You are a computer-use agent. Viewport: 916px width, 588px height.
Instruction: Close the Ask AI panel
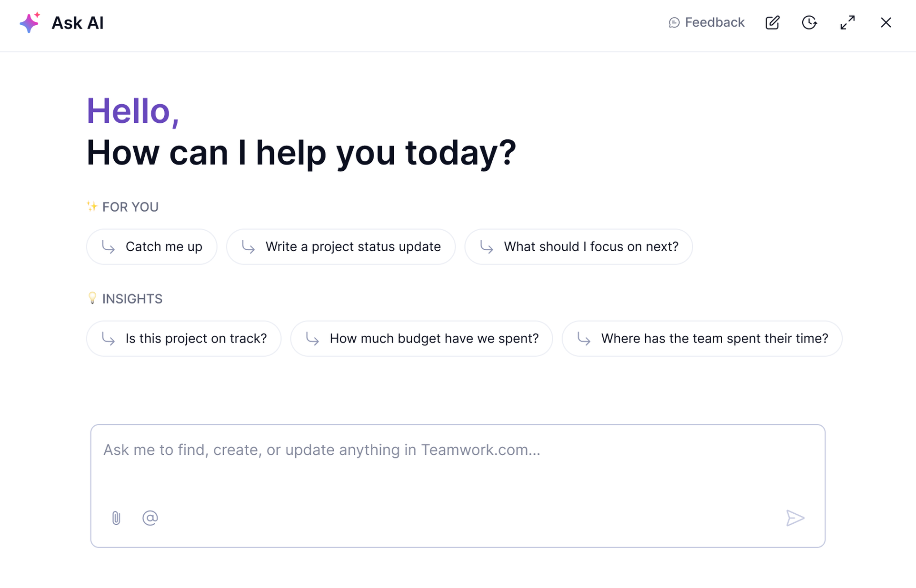point(886,22)
